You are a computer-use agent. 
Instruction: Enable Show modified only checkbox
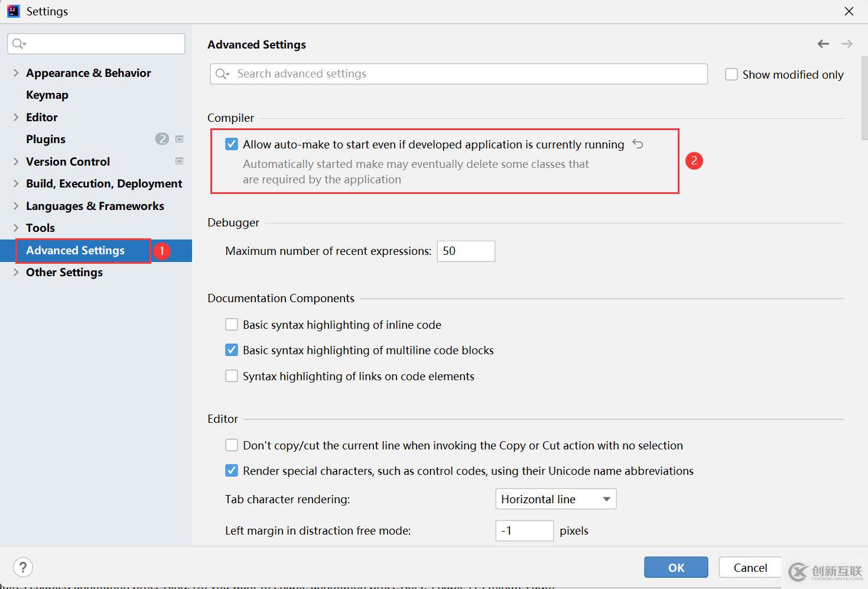(x=732, y=75)
